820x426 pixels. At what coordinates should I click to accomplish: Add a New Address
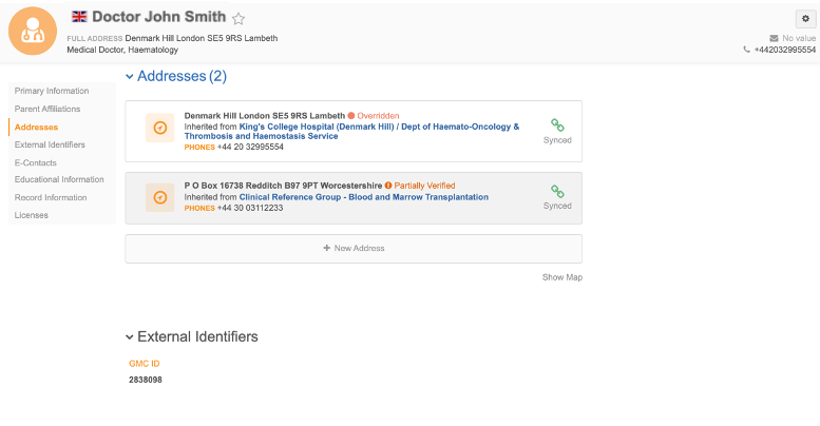coord(353,248)
